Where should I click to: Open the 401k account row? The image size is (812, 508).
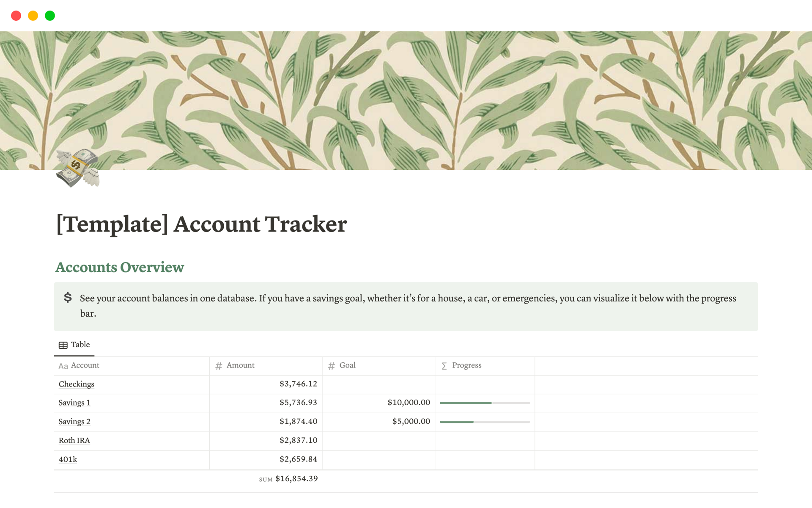pos(68,460)
